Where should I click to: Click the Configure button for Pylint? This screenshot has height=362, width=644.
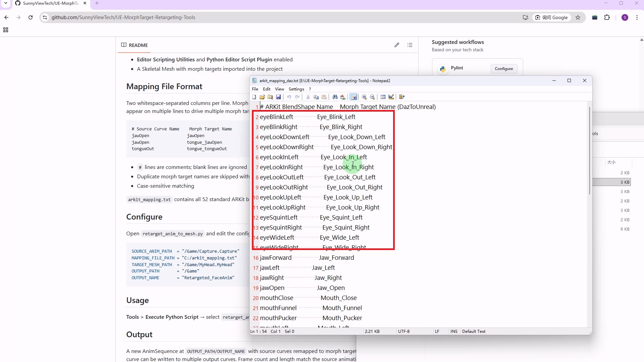[x=504, y=68]
